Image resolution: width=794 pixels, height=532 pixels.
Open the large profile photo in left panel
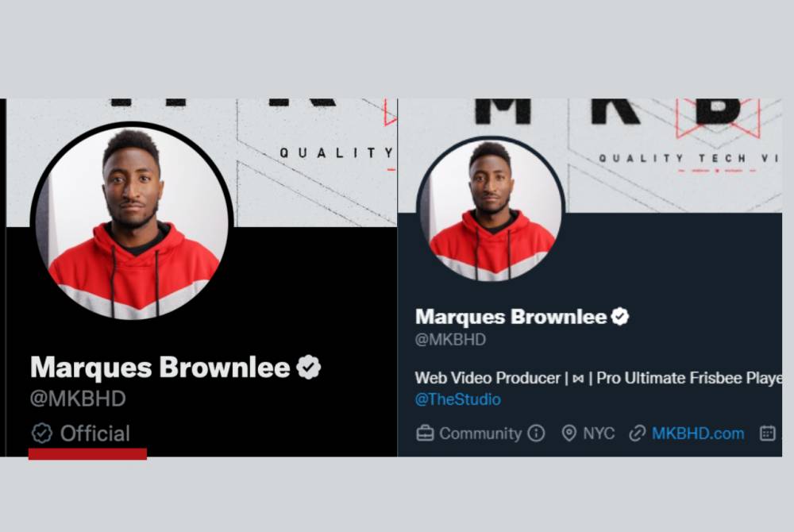[x=132, y=222]
